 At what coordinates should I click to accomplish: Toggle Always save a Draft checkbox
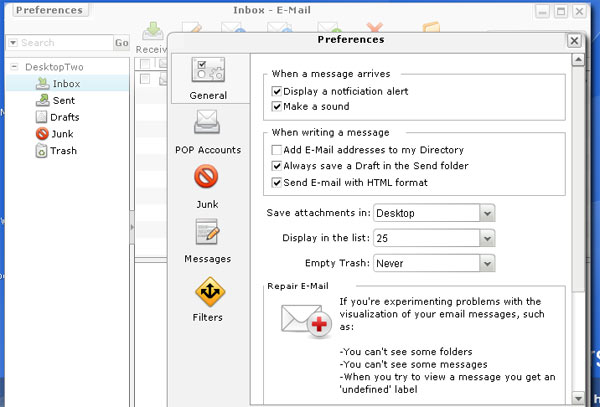[x=276, y=166]
